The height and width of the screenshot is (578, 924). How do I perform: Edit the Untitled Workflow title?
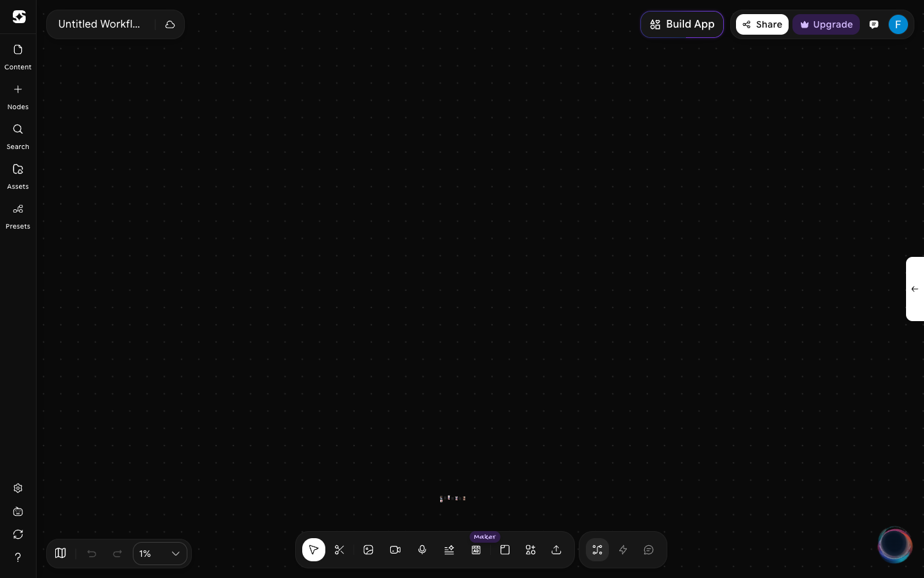pyautogui.click(x=99, y=24)
